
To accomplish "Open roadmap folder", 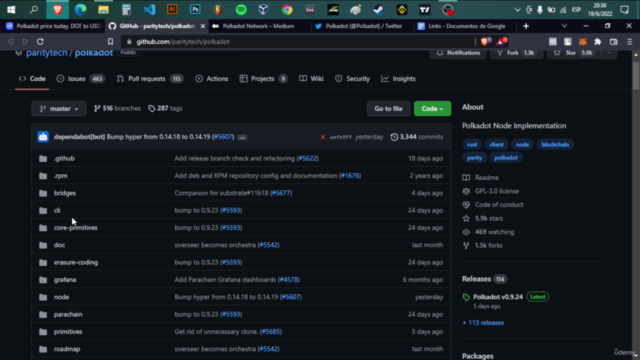I will tap(67, 349).
